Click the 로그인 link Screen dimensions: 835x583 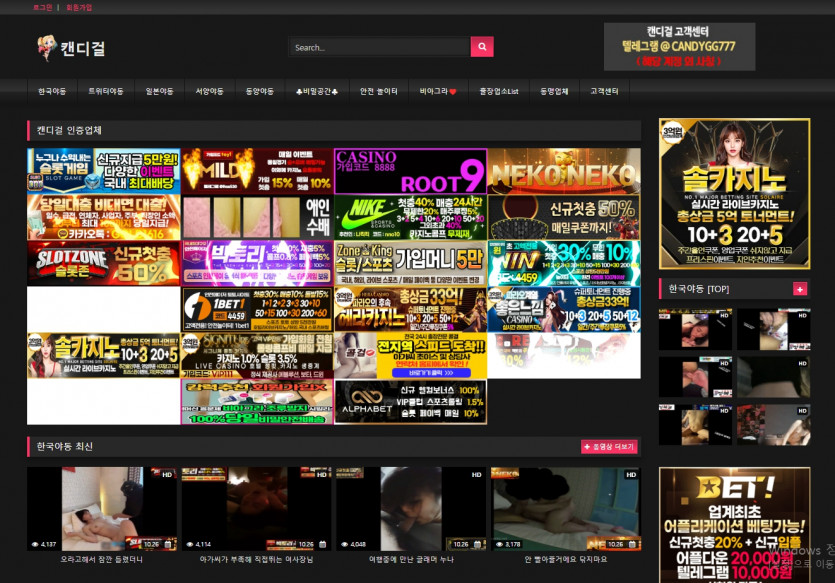(43, 7)
